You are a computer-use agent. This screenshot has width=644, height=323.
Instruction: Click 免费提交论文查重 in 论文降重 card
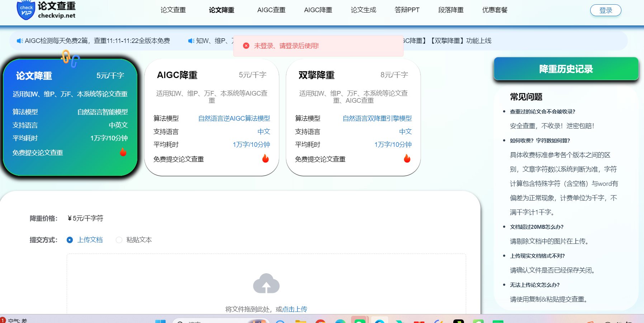(x=38, y=153)
